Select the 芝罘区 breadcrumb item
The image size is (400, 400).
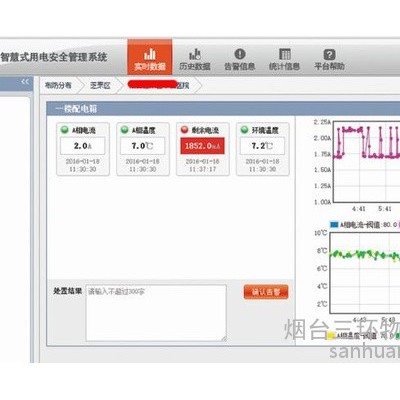pos(100,86)
